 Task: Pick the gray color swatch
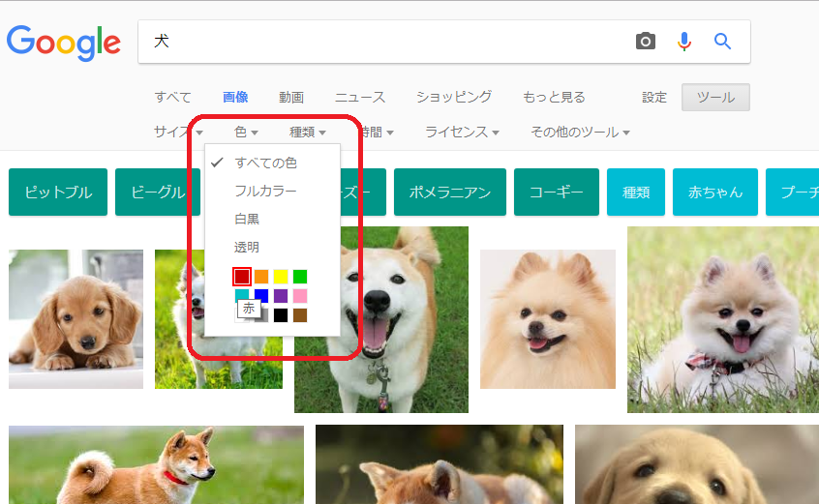(x=263, y=315)
